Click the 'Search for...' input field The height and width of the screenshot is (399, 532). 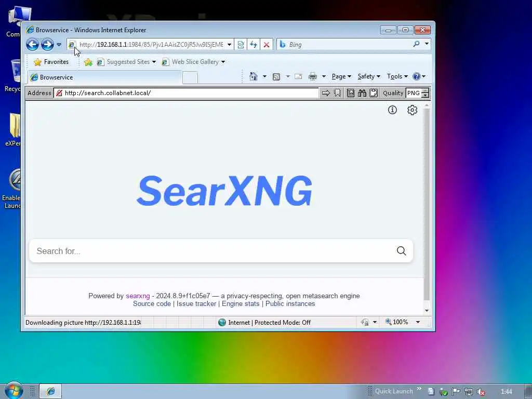(x=212, y=251)
